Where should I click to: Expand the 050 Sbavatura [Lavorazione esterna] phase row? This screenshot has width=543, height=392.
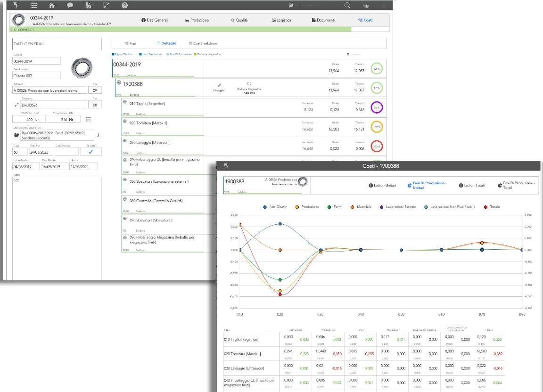[125, 180]
